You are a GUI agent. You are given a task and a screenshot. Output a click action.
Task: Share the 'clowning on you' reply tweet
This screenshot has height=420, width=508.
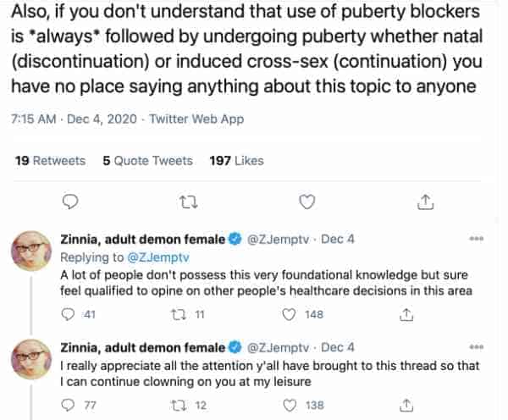[406, 405]
